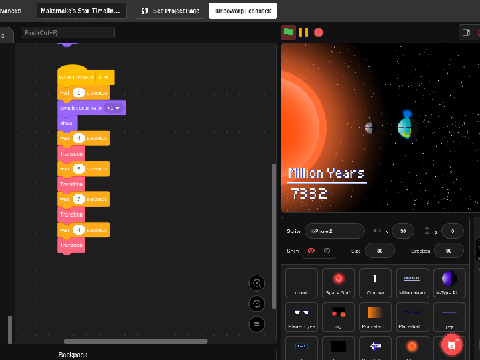Zoom in on the block workspace

[x=257, y=283]
